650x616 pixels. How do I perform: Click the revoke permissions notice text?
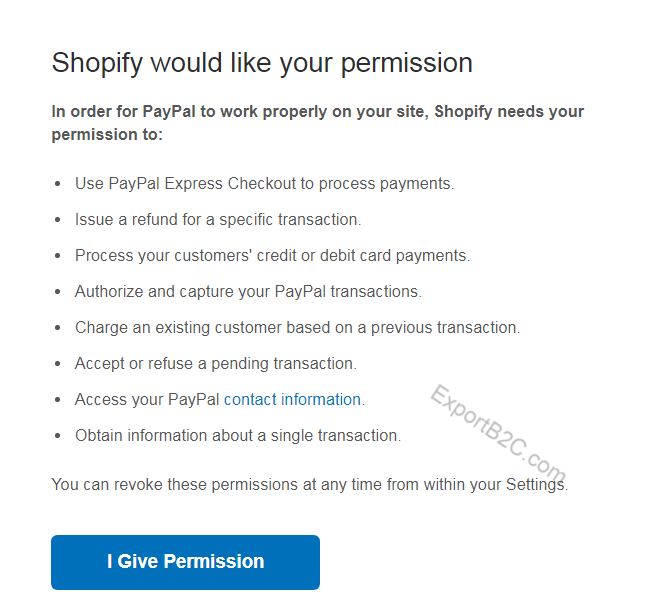coord(309,486)
